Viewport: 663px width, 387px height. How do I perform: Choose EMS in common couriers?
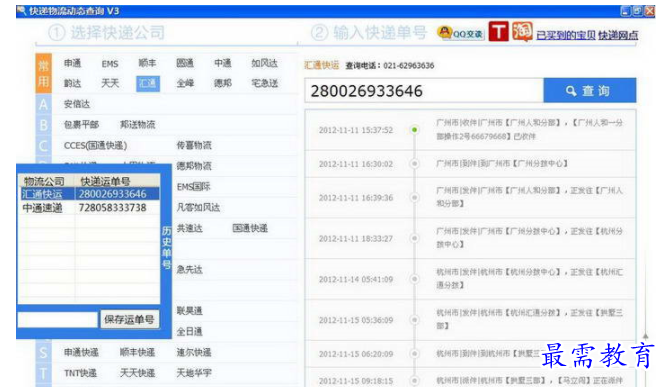point(110,64)
